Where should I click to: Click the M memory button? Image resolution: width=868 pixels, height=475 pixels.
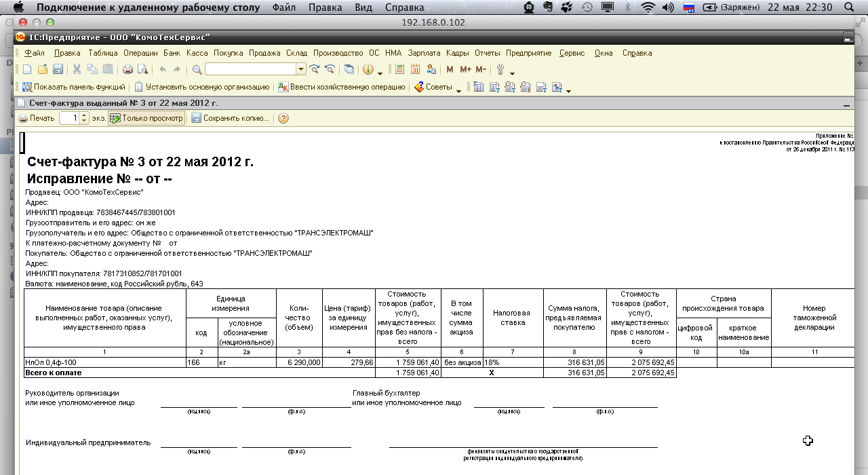pos(450,69)
